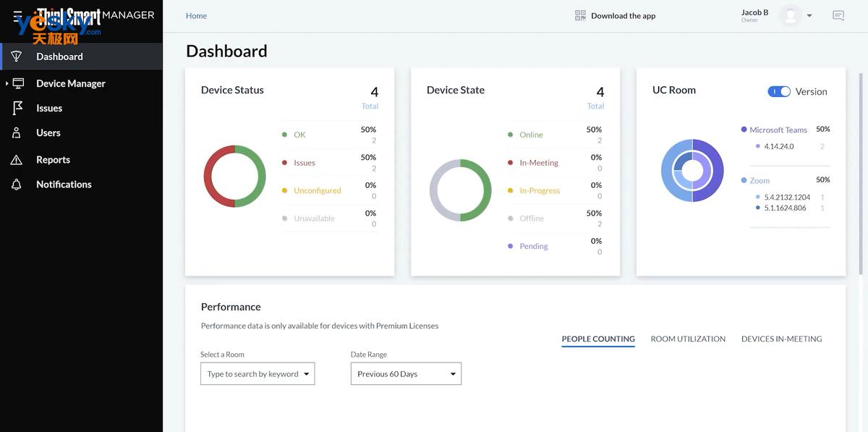Click the Device Manager monitor icon
Viewport: 868px width, 432px height.
click(19, 83)
